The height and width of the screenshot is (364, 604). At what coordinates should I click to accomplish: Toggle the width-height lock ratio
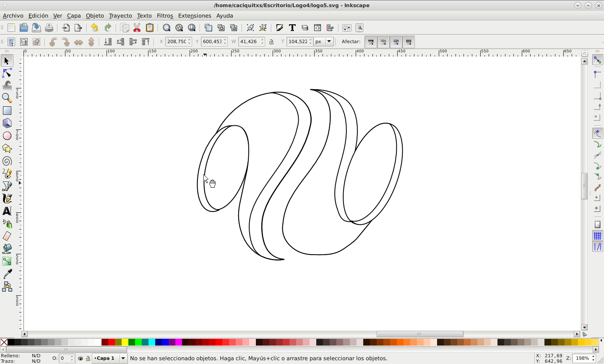tap(271, 42)
